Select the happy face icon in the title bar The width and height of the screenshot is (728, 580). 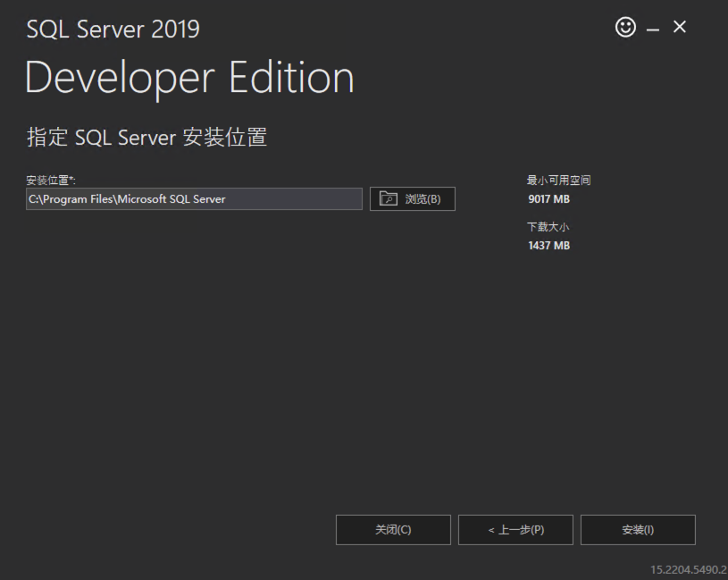click(624, 28)
